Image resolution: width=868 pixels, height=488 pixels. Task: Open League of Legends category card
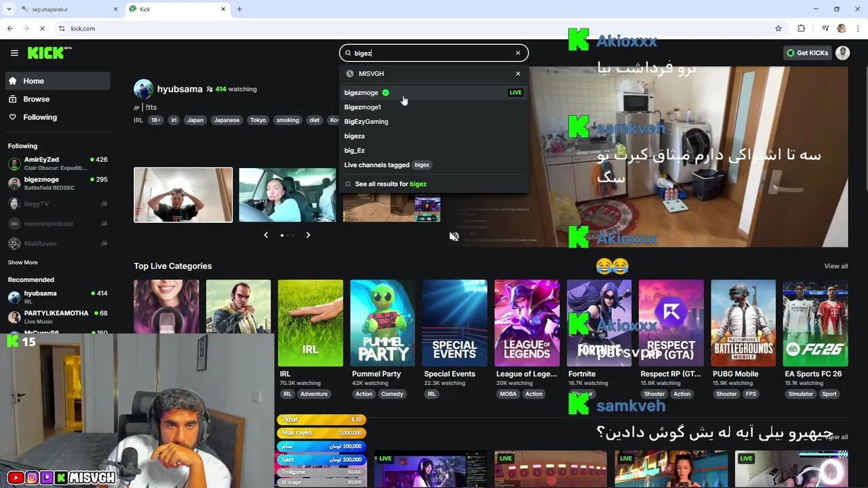(x=527, y=323)
